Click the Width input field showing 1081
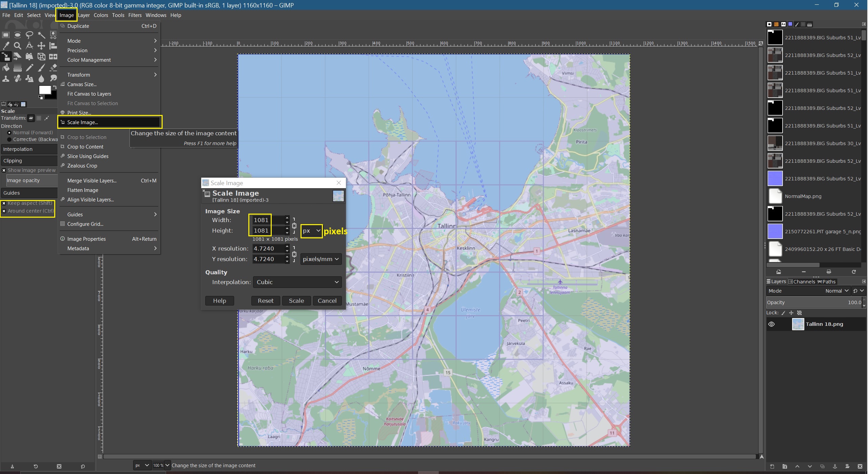The width and height of the screenshot is (868, 474). coord(268,220)
